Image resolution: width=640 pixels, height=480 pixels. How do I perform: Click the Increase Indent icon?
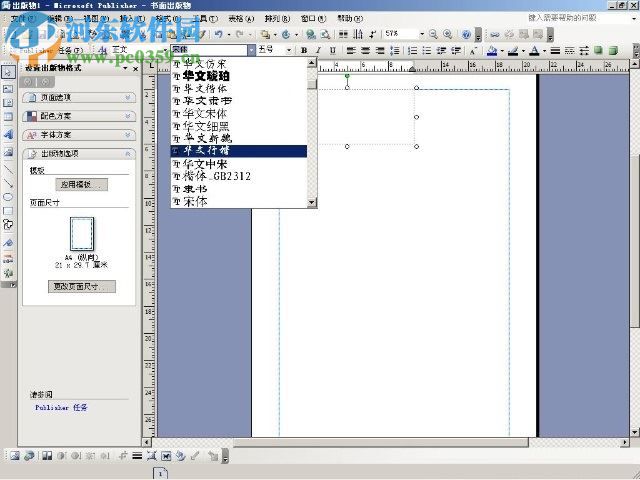456,51
